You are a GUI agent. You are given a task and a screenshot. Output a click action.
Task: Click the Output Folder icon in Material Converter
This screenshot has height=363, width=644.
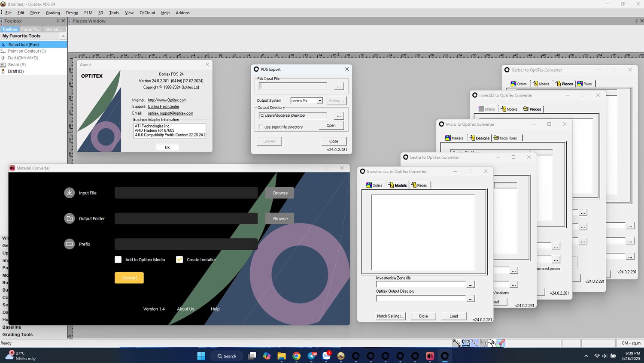click(70, 218)
